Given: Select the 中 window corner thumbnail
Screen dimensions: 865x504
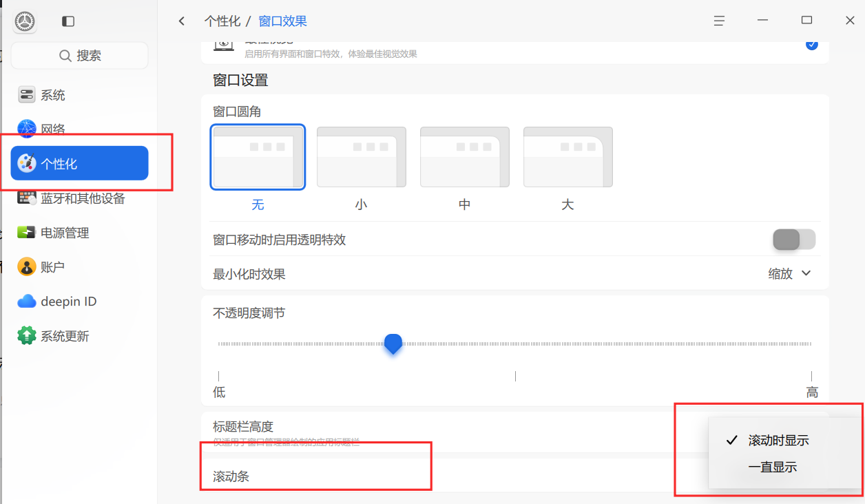Looking at the screenshot, I should click(x=464, y=157).
